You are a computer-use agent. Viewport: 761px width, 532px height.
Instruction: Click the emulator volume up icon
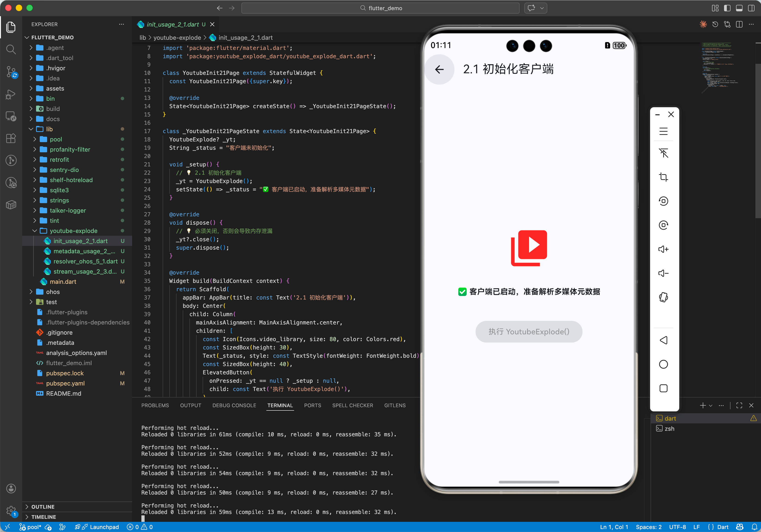(x=663, y=249)
